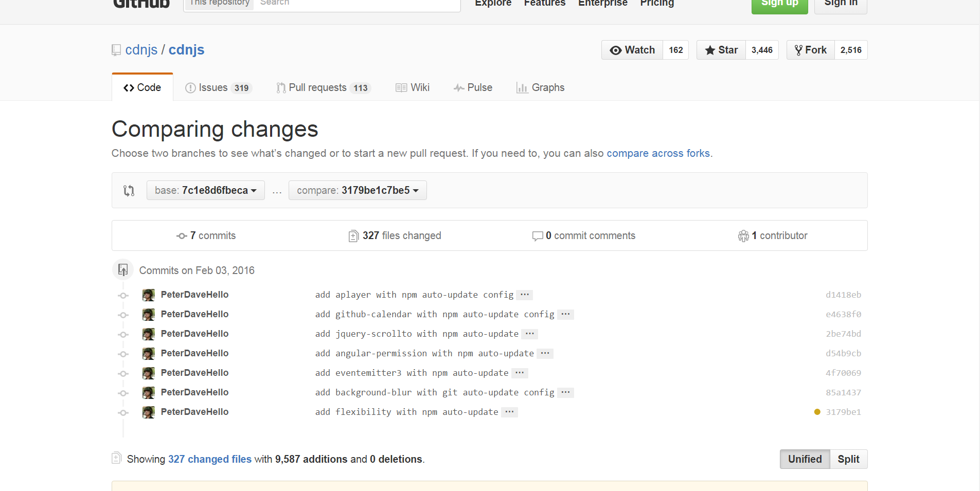The height and width of the screenshot is (491, 980).
Task: Expand the jquery-scrollto commit message ellipsis
Action: tap(530, 334)
